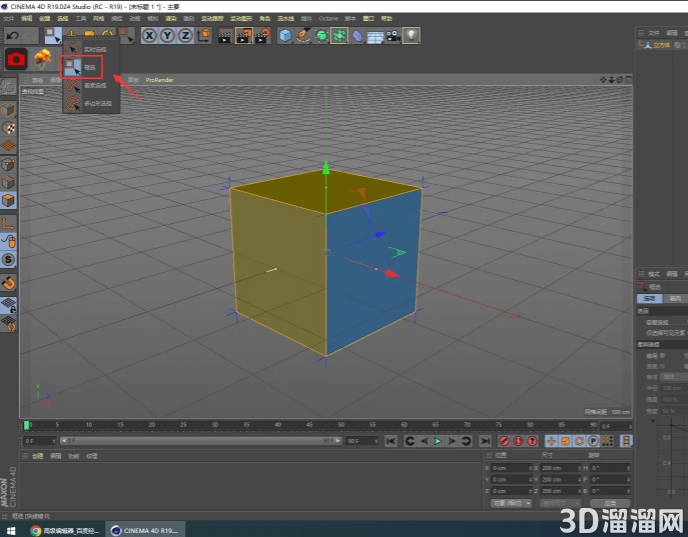Open the soft selection falloff dropdown

674,377
